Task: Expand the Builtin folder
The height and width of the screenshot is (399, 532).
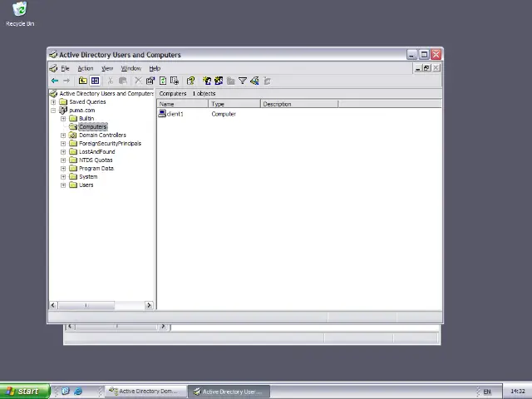Action: [x=63, y=118]
